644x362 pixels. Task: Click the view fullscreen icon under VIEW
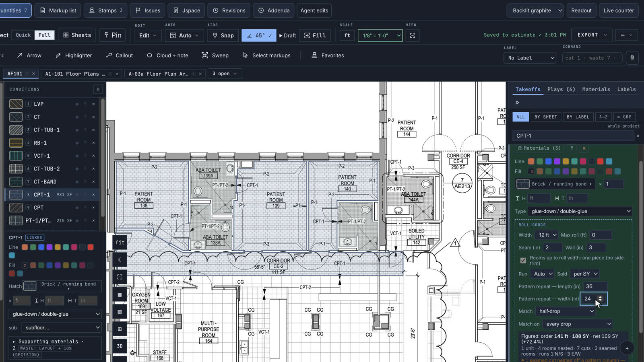coord(412,35)
